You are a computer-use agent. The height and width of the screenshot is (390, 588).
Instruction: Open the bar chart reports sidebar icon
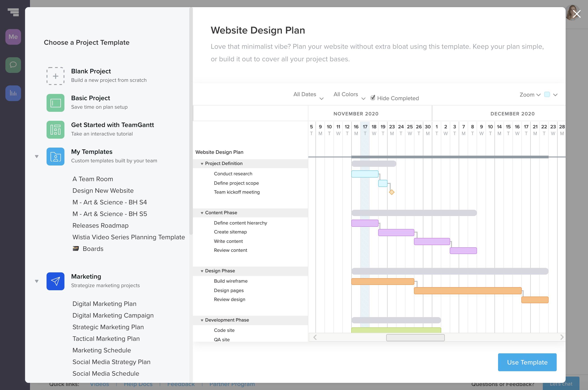pyautogui.click(x=13, y=93)
